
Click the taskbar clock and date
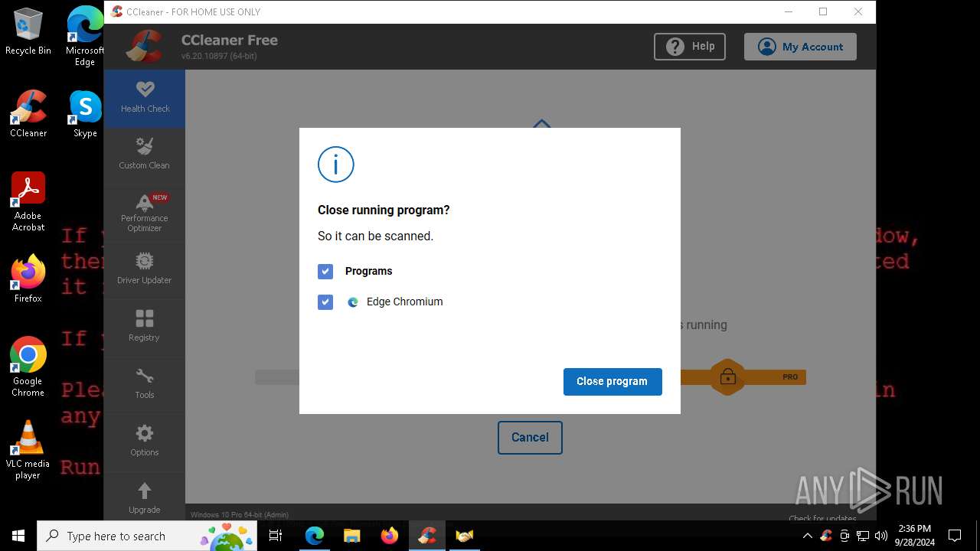915,536
